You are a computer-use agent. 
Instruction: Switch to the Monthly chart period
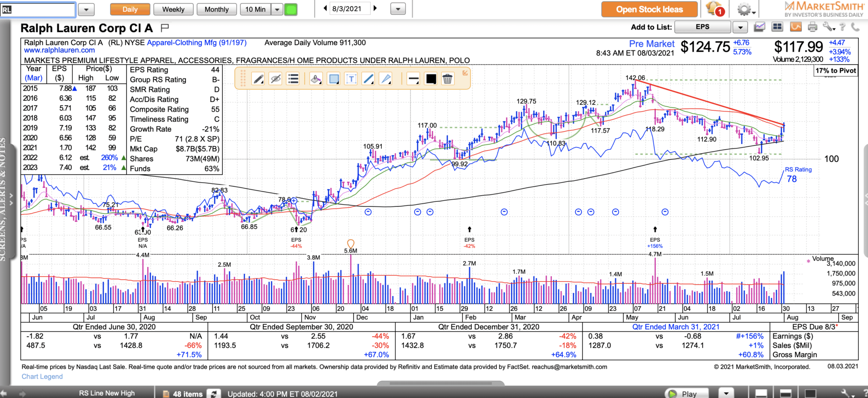217,9
